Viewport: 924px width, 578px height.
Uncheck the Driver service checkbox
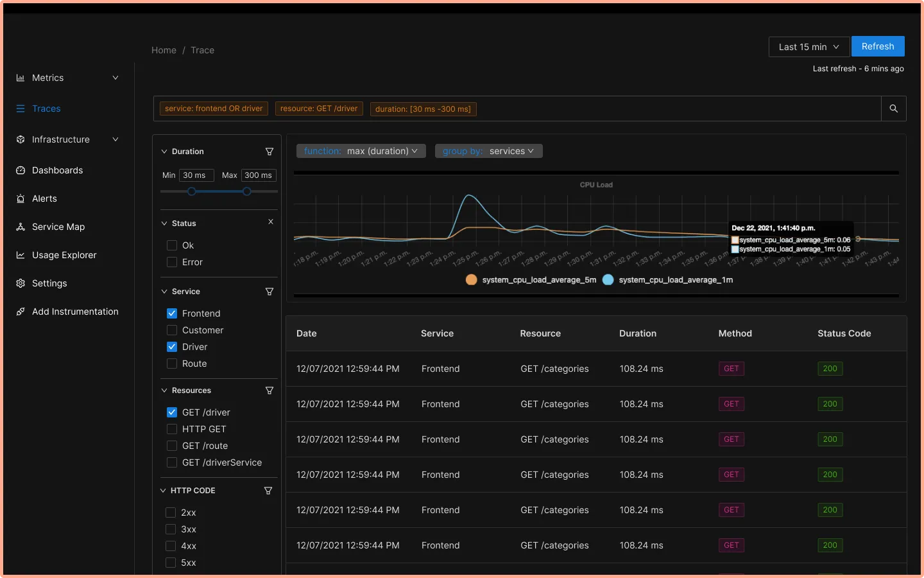[172, 347]
